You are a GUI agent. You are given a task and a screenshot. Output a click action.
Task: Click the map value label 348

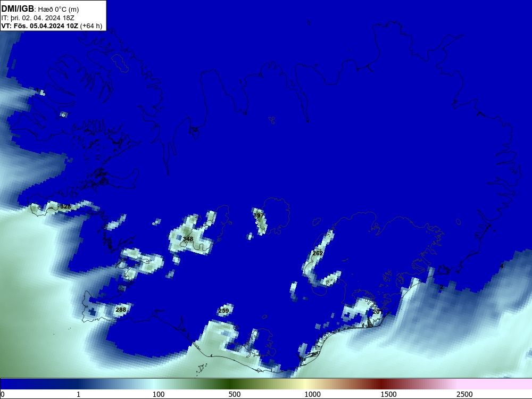pyautogui.click(x=188, y=239)
